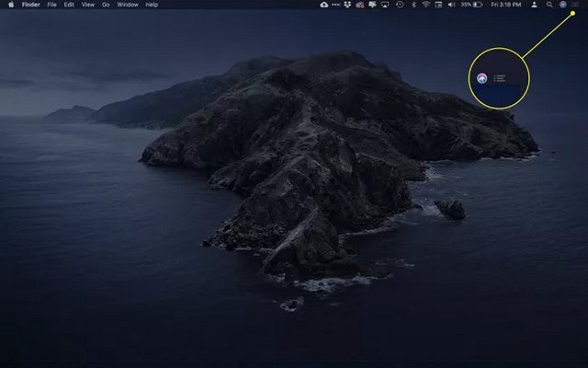Open Spotlight search magnifier icon
Image resolution: width=588 pixels, height=368 pixels.
tap(549, 5)
